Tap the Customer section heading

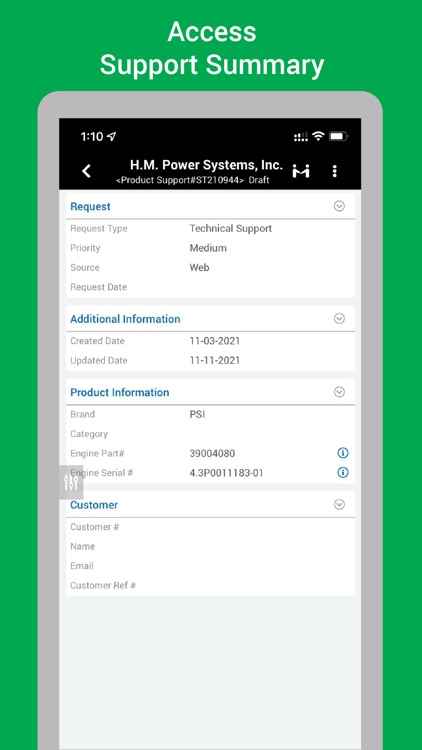point(94,505)
